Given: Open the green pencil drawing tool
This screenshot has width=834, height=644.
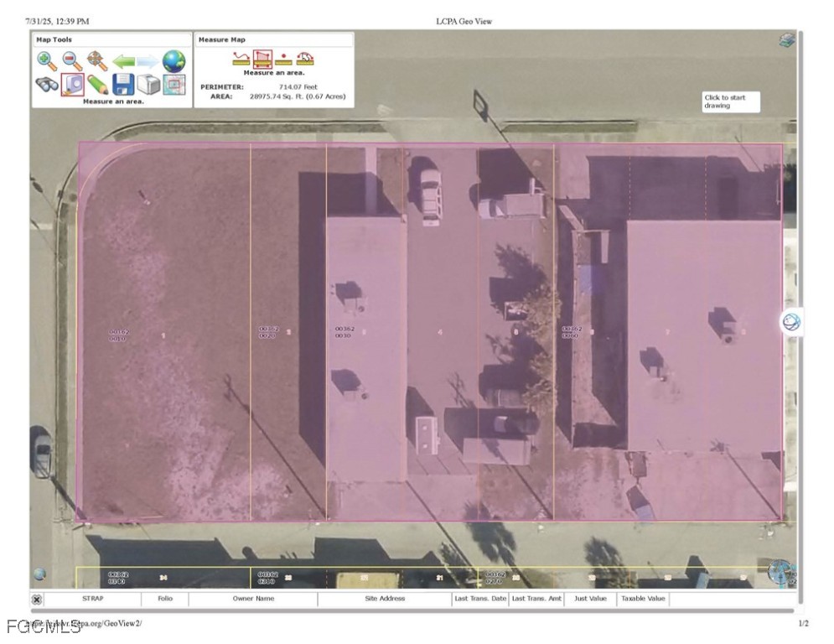Looking at the screenshot, I should coord(98,85).
